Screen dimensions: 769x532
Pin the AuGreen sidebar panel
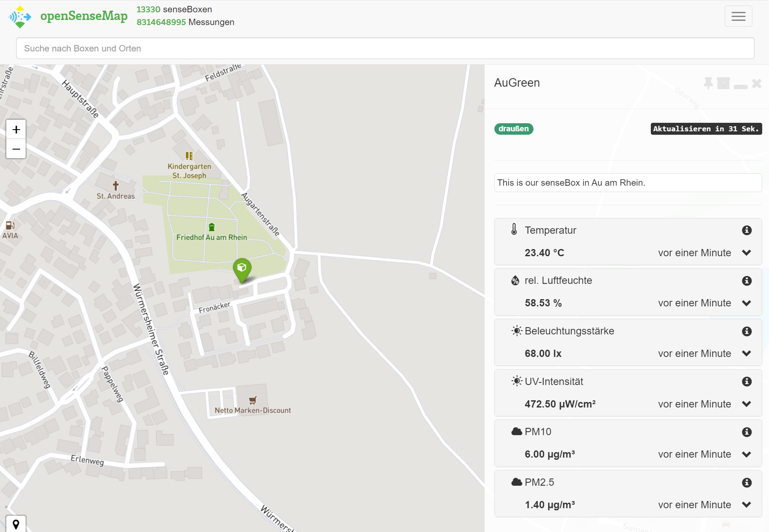point(708,83)
